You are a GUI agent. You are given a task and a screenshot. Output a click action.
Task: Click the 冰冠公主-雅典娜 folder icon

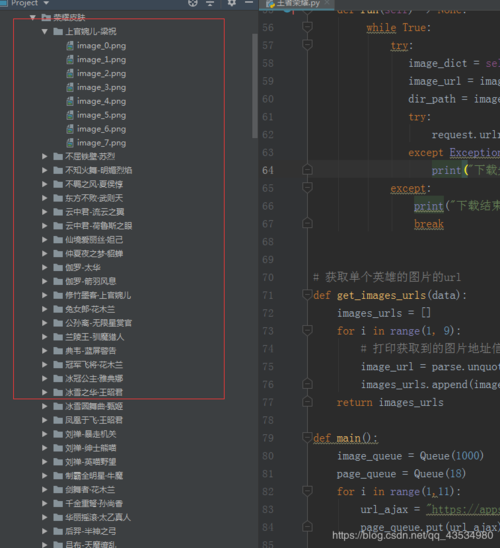click(58, 378)
